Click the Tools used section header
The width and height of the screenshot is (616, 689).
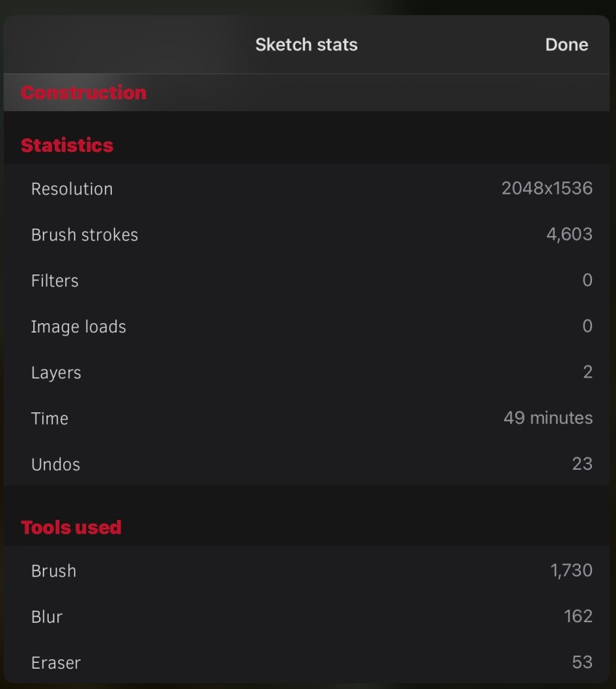point(71,528)
